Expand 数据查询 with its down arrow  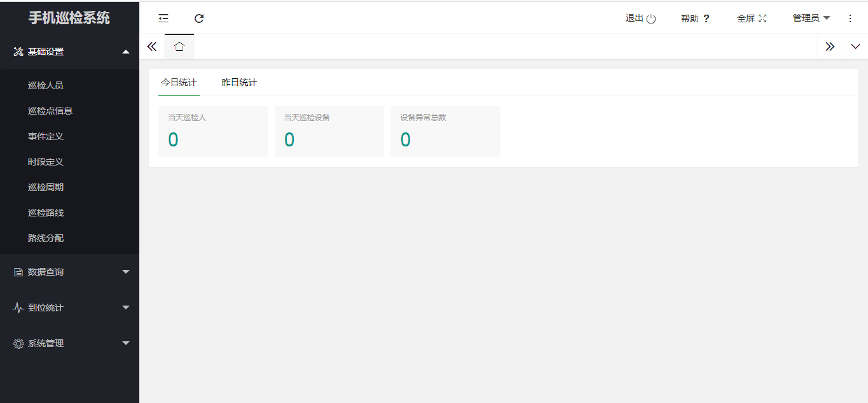click(x=126, y=272)
